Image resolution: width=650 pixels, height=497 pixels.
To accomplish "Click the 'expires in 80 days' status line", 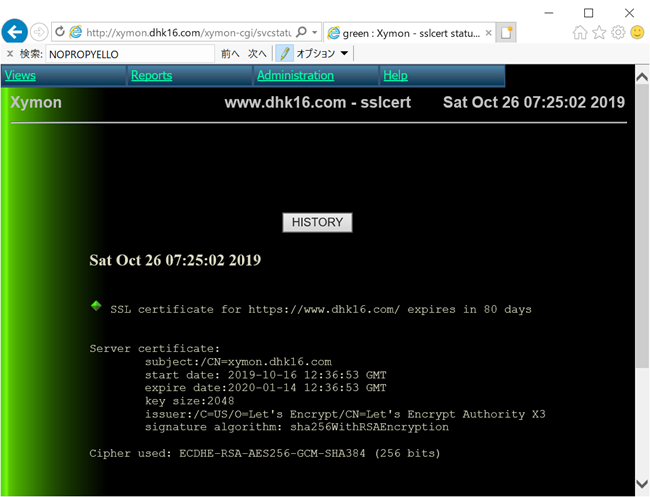I will [321, 310].
